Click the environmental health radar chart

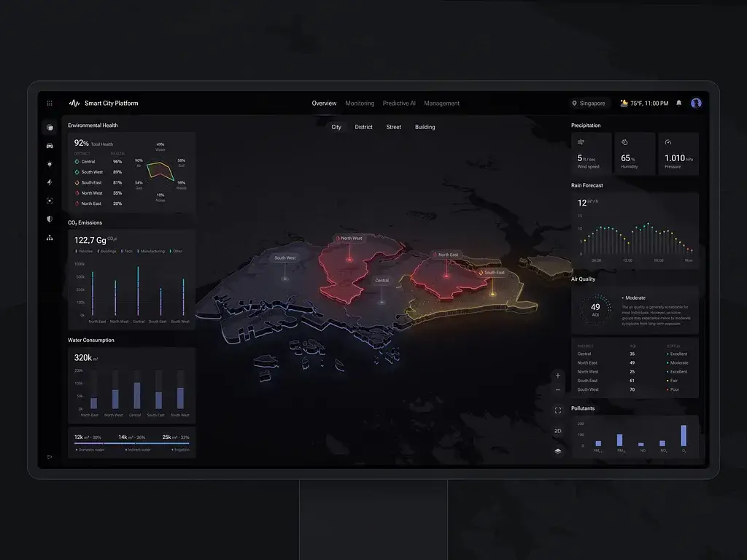tap(160, 171)
